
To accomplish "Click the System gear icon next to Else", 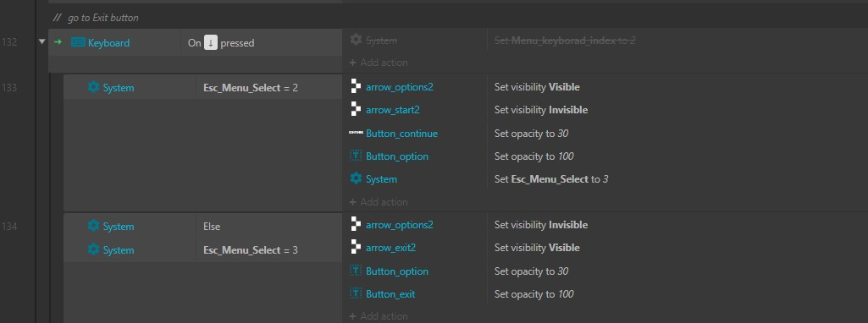I will (93, 226).
